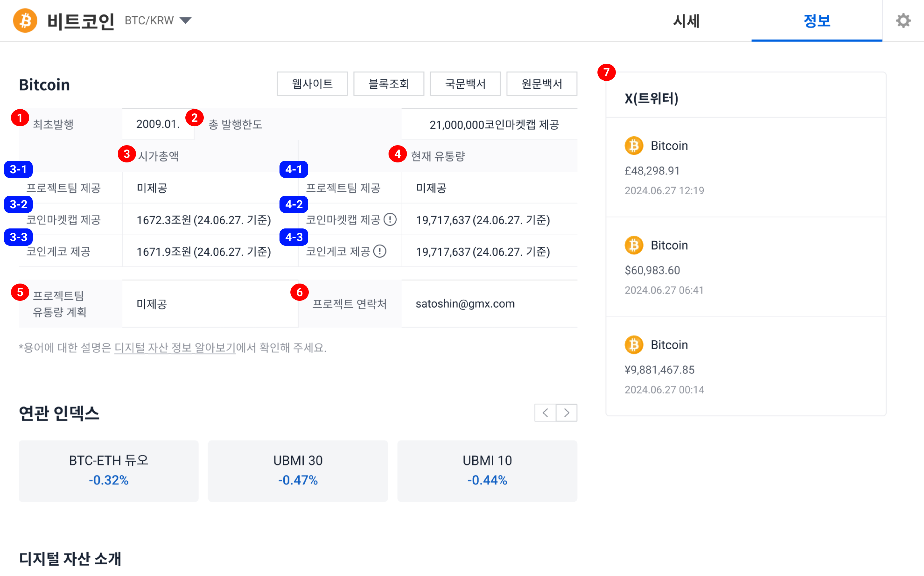The width and height of the screenshot is (924, 576).
Task: Go to previous related index with left arrow
Action: 545,413
